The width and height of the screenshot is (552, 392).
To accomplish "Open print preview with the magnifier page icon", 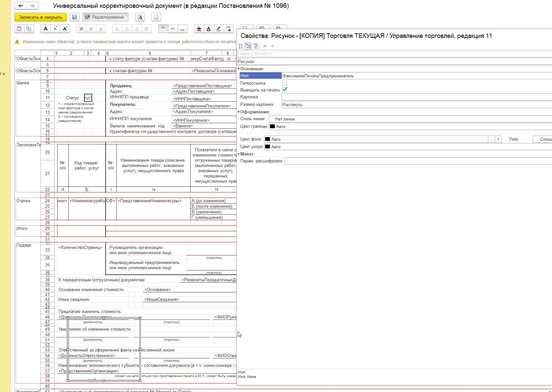I will tap(140, 17).
